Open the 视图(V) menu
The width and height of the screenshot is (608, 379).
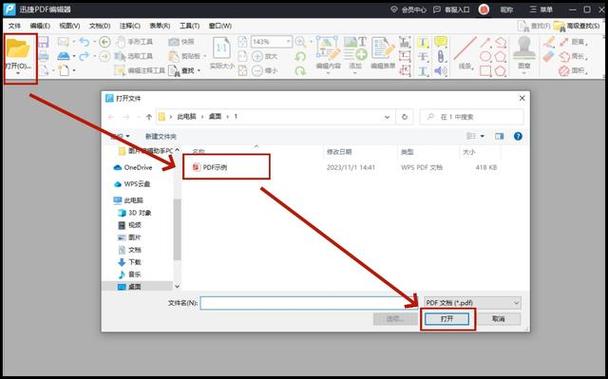pos(70,26)
